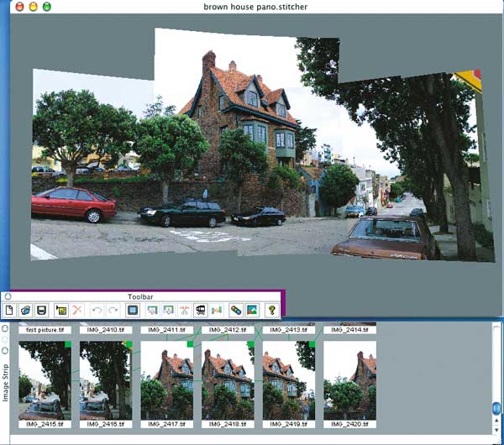Click the blue Image Strip scrollbar thumb
Viewport: 504px width, 445px height.
[496, 408]
